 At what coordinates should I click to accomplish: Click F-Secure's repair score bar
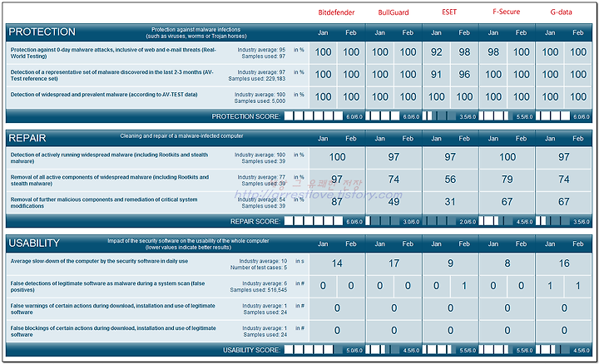click(x=496, y=221)
